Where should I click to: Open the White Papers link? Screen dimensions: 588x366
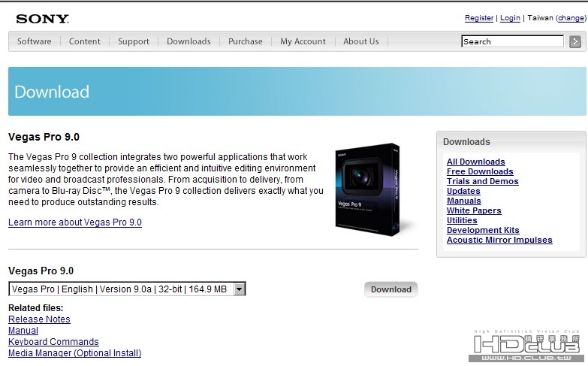point(474,210)
